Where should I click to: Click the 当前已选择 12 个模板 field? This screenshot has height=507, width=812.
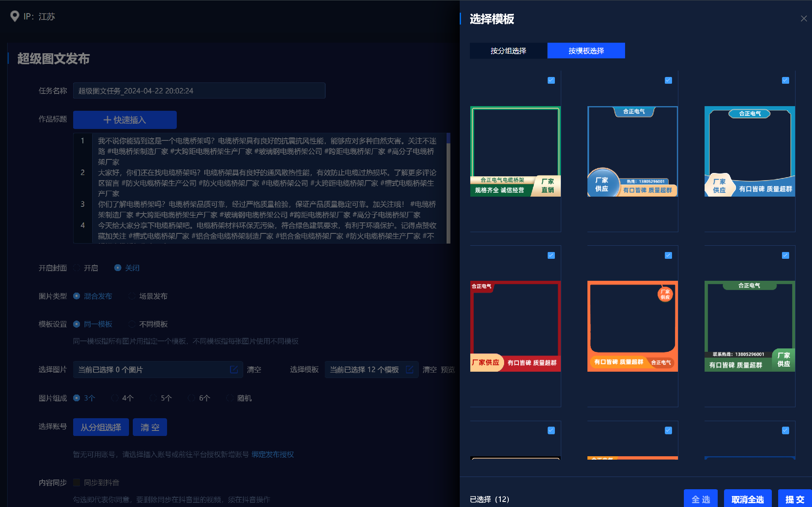pyautogui.click(x=372, y=370)
